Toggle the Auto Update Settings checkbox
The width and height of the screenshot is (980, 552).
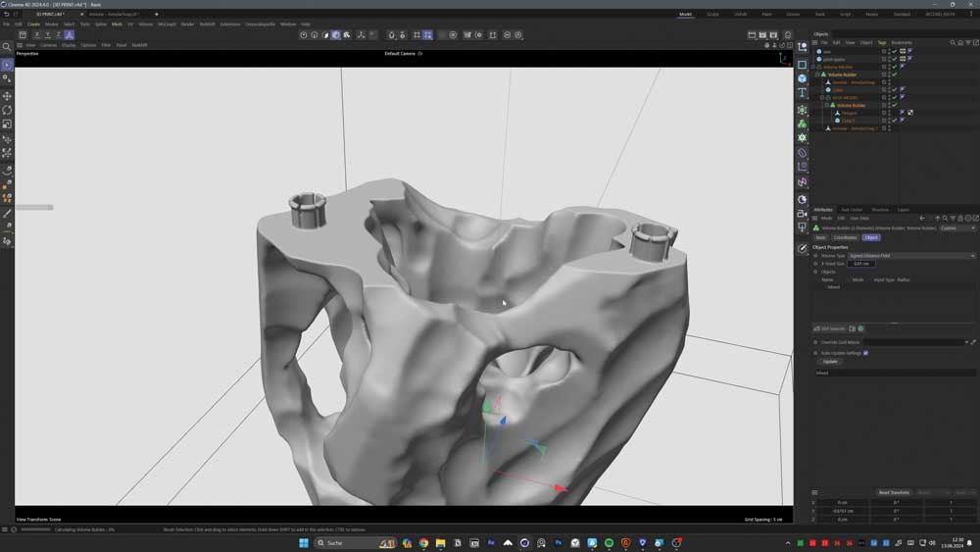(x=865, y=353)
